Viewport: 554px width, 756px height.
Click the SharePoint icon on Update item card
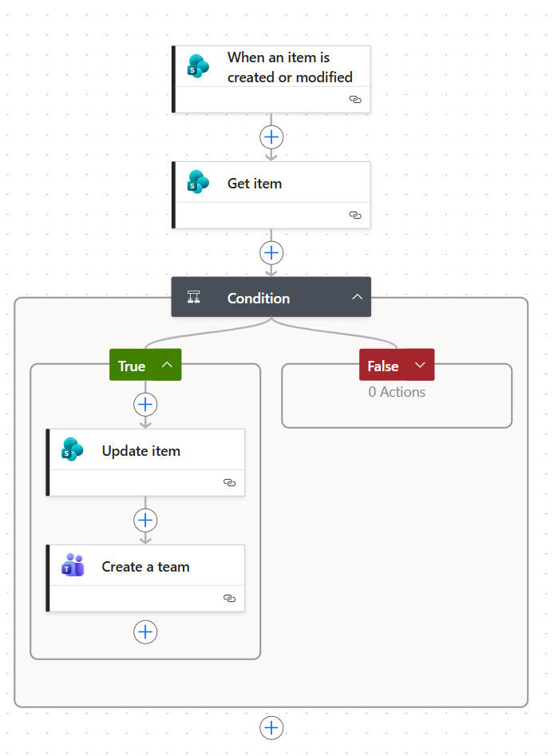pos(73,449)
